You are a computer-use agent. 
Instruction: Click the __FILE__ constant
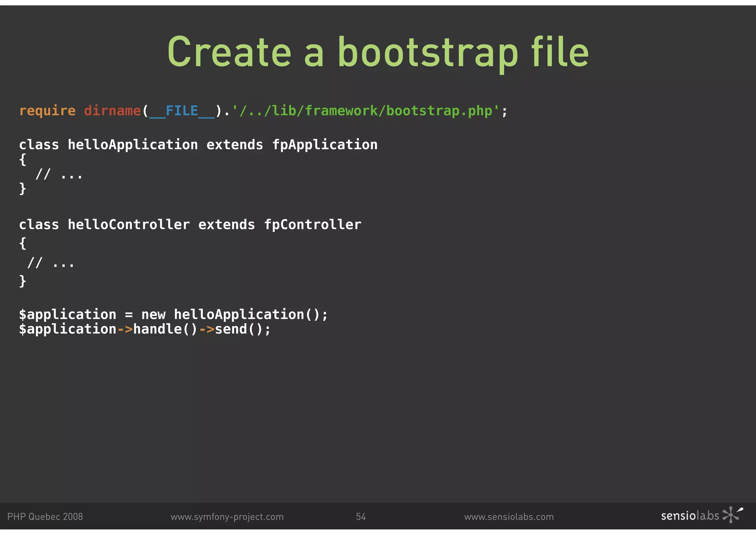click(x=182, y=111)
